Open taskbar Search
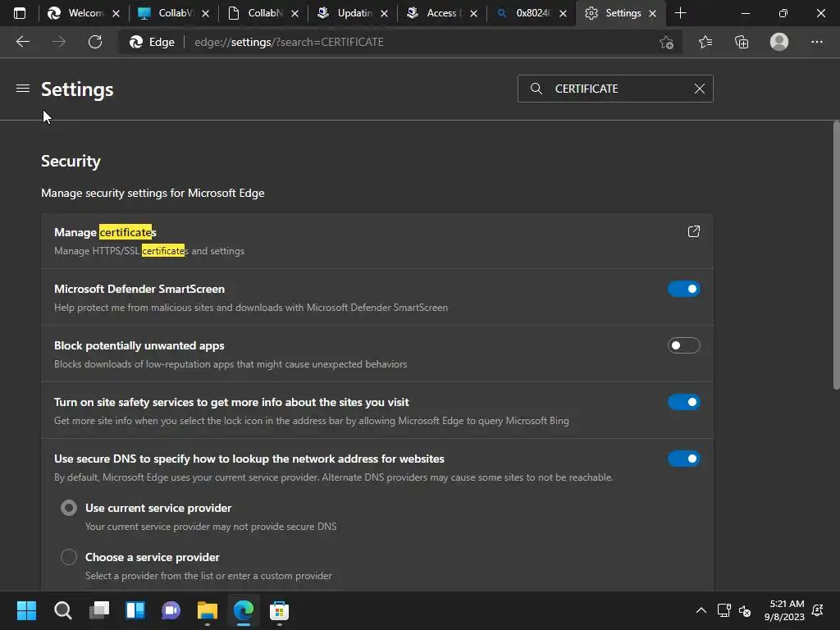This screenshot has width=840, height=630. click(62, 610)
